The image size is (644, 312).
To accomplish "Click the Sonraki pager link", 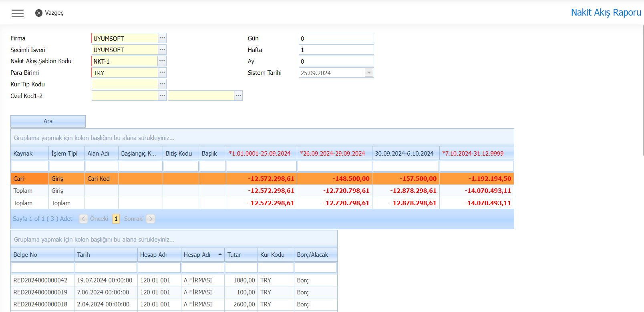I will [134, 219].
